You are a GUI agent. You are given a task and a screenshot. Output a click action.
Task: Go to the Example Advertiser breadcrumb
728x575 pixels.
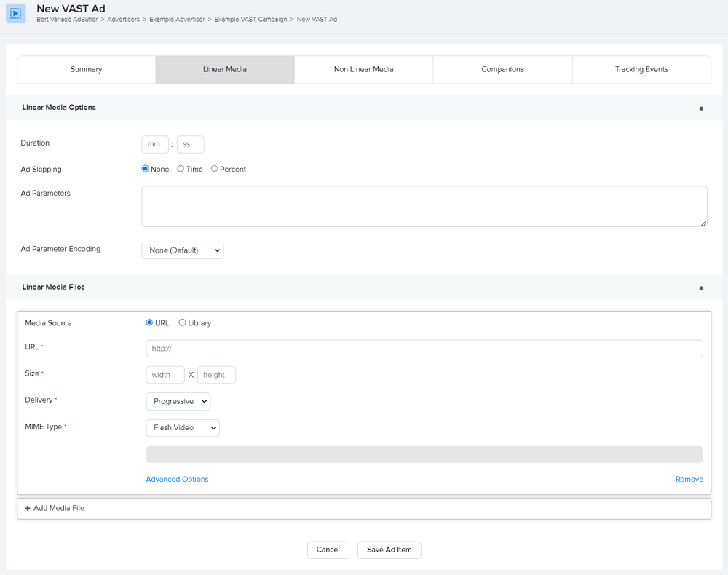pos(177,20)
